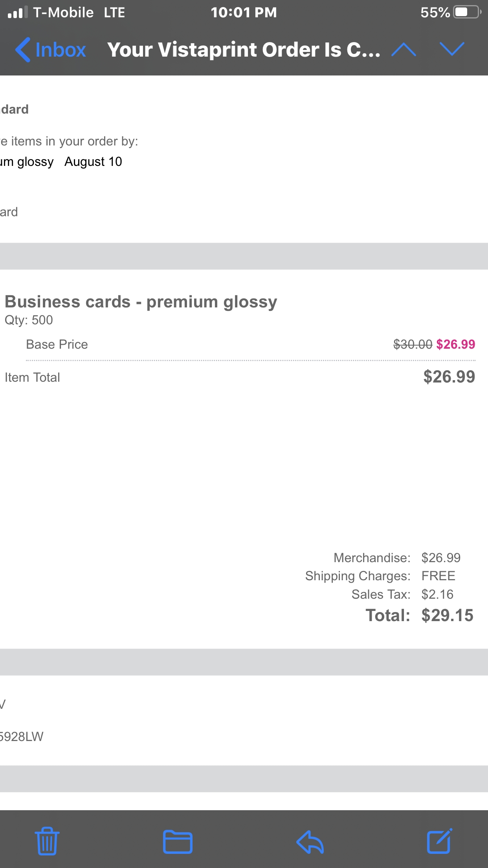Select the discounted price $26.99
Image resolution: width=488 pixels, height=868 pixels.
click(x=455, y=344)
